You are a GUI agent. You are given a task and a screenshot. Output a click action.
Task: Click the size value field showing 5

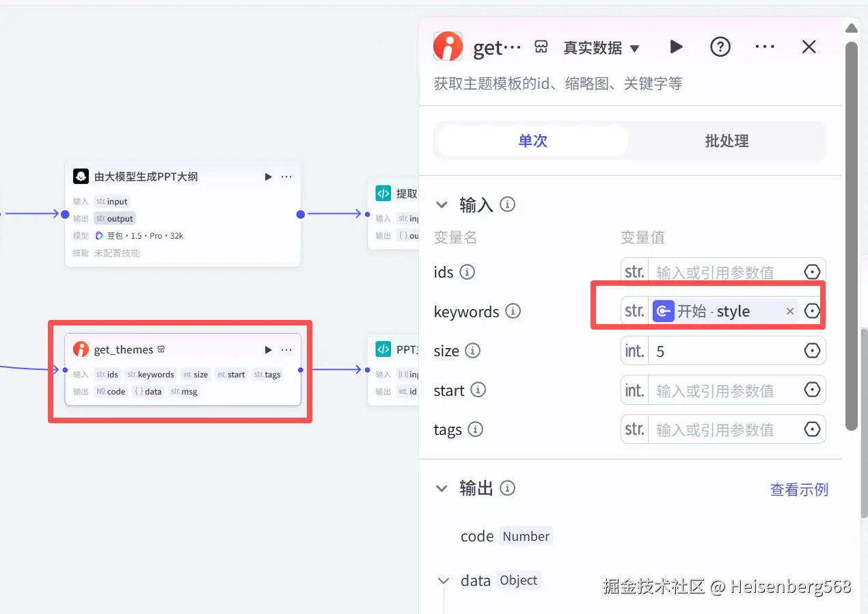tap(723, 351)
